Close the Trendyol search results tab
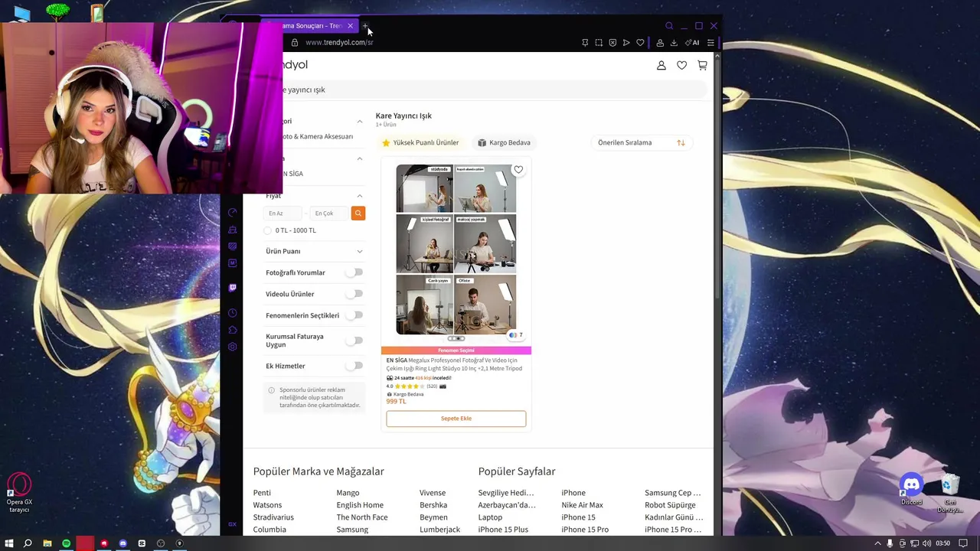The image size is (980, 551). pyautogui.click(x=350, y=26)
